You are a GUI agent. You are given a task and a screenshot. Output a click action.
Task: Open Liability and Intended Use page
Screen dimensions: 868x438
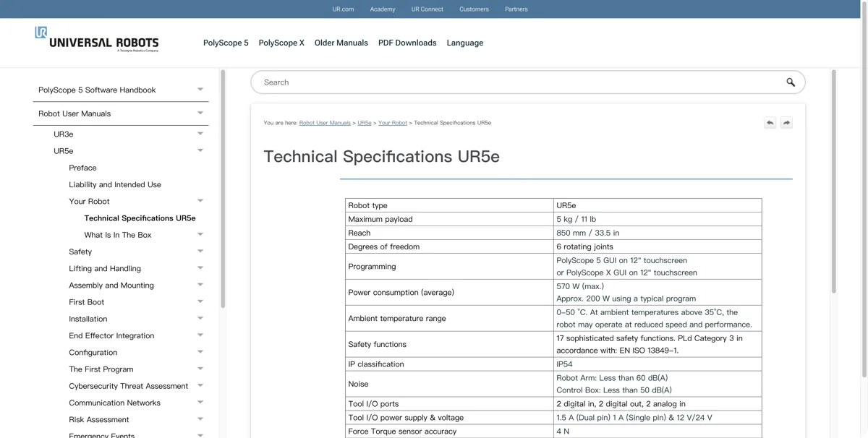[115, 184]
